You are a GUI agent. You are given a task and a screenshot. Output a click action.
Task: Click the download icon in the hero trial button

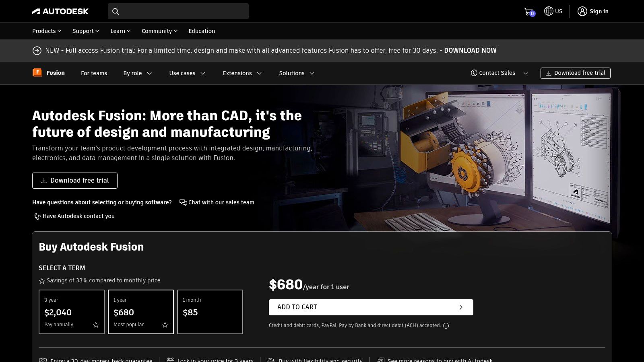tap(44, 181)
